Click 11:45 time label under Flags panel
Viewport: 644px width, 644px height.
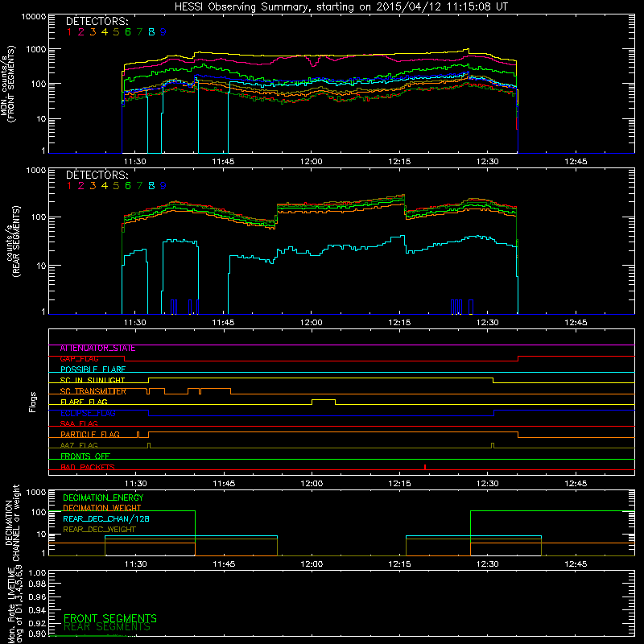pyautogui.click(x=224, y=484)
